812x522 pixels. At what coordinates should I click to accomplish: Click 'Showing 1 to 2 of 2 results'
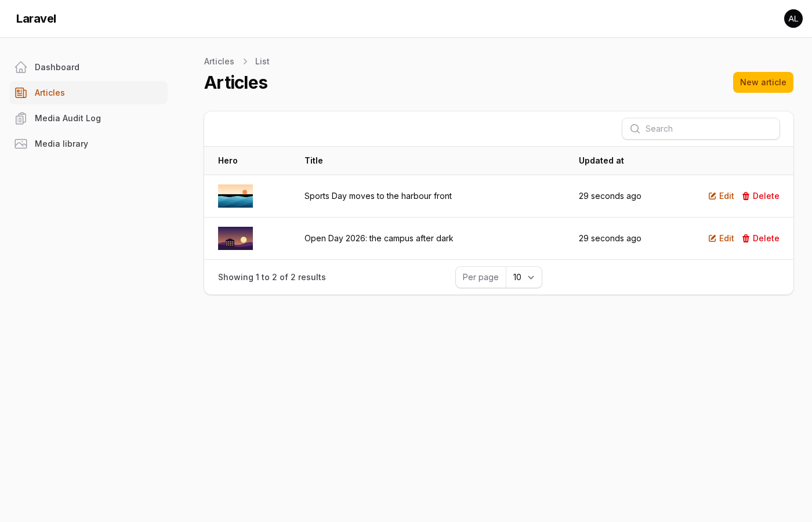[x=272, y=277]
